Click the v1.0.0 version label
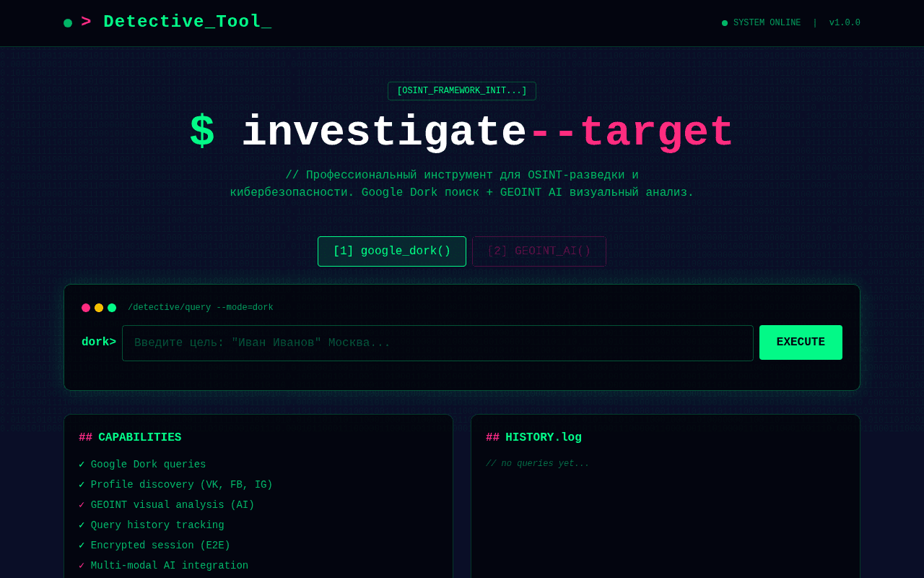 845,23
